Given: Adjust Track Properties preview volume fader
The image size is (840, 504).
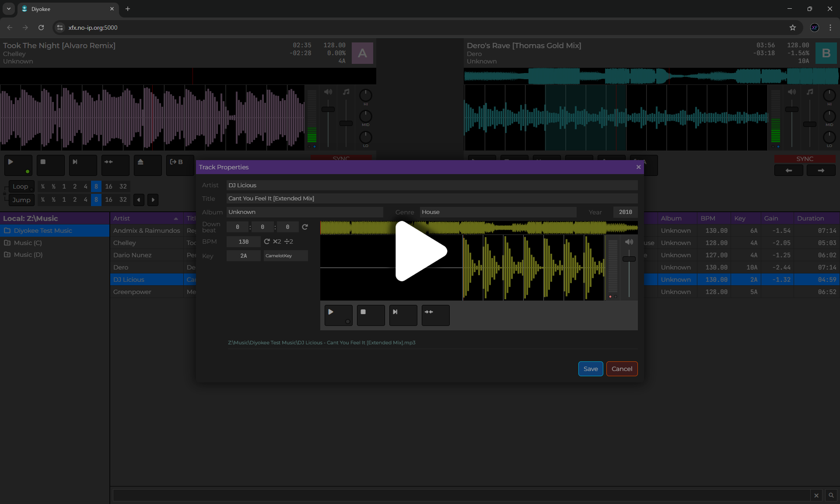Looking at the screenshot, I should [x=629, y=259].
